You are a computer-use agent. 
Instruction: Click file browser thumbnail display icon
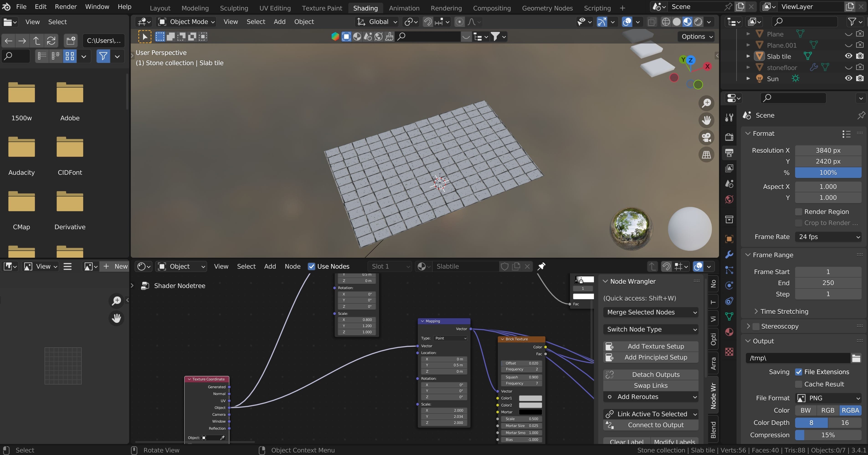pos(70,56)
